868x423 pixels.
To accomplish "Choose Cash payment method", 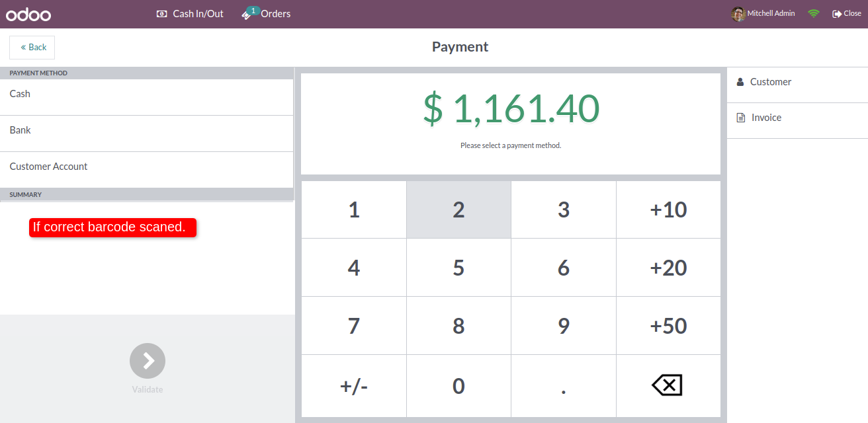I will click(x=146, y=94).
